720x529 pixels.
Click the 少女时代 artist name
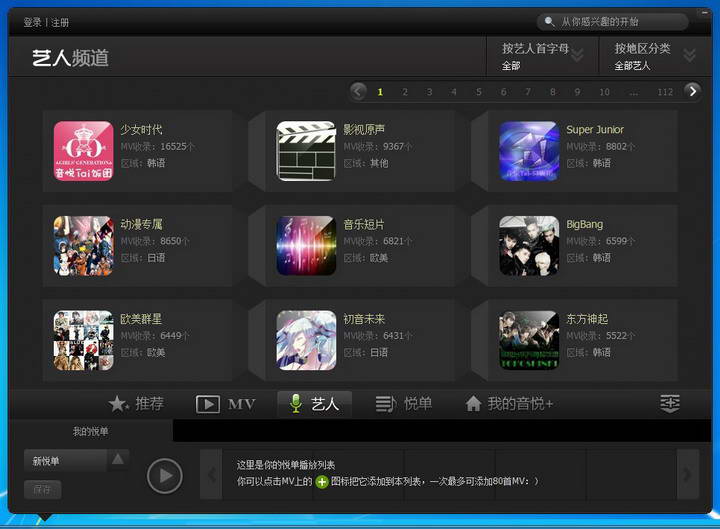tap(141, 129)
